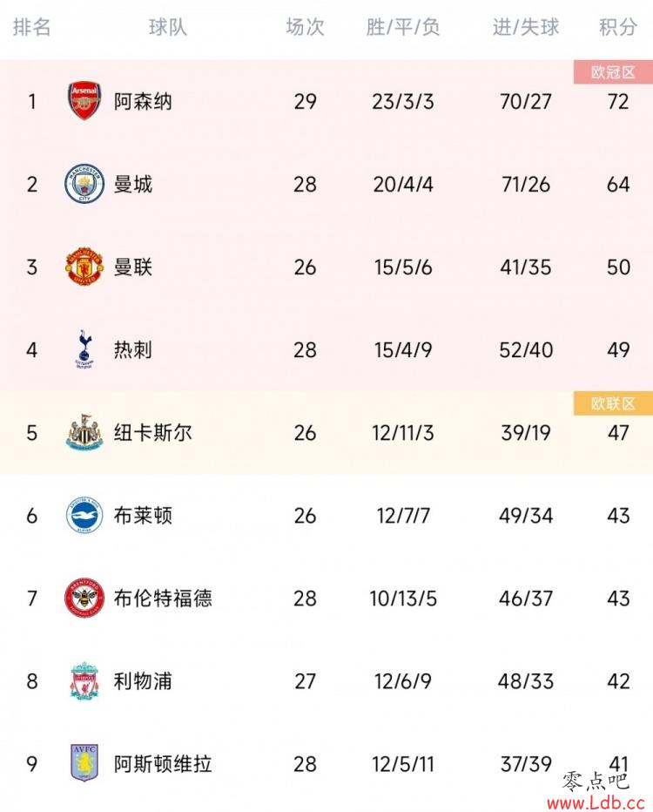Click the Arsenal club crest

point(84,101)
